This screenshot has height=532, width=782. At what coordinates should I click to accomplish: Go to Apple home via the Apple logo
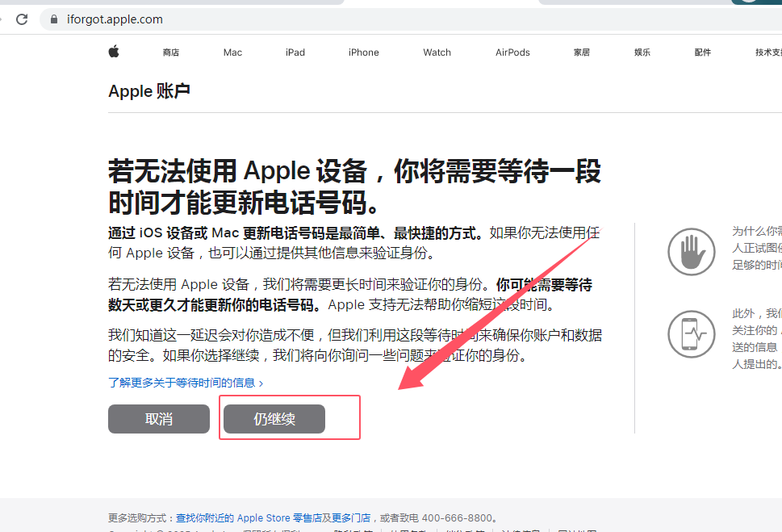(114, 52)
